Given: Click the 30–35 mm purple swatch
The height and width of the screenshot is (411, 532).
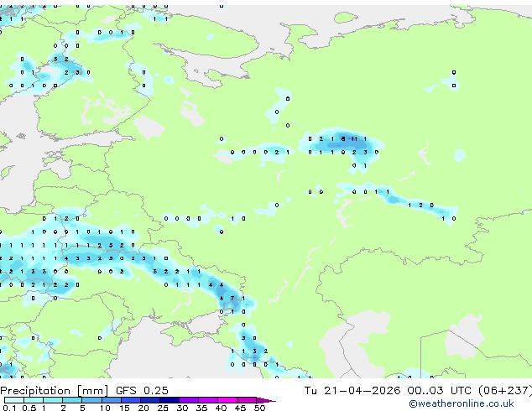Looking at the screenshot, I should (x=189, y=400).
